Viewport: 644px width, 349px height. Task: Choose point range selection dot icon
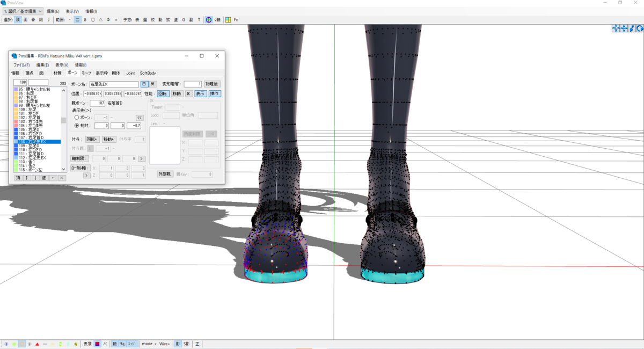70,20
